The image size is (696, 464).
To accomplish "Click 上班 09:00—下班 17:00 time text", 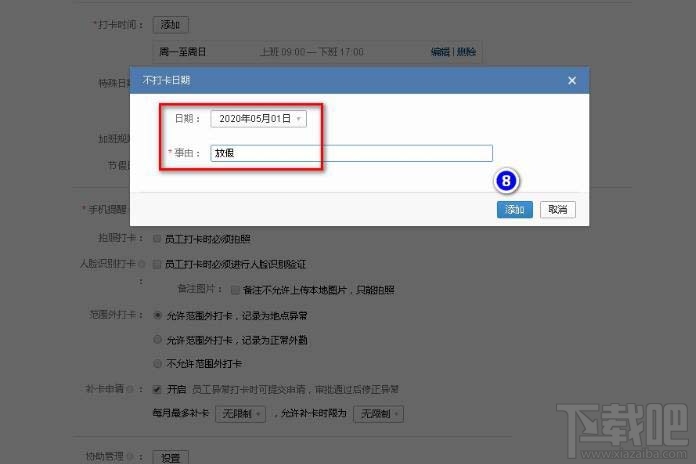I will pyautogui.click(x=311, y=52).
